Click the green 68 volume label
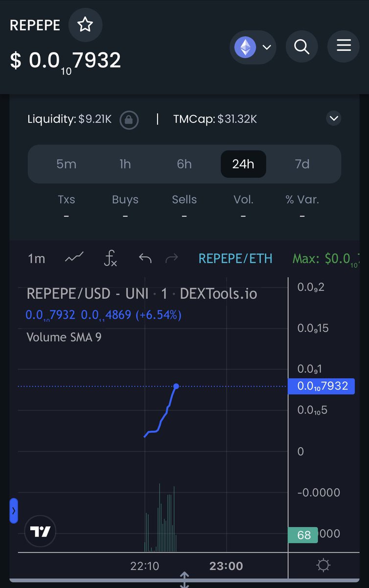369x588 pixels. [303, 535]
